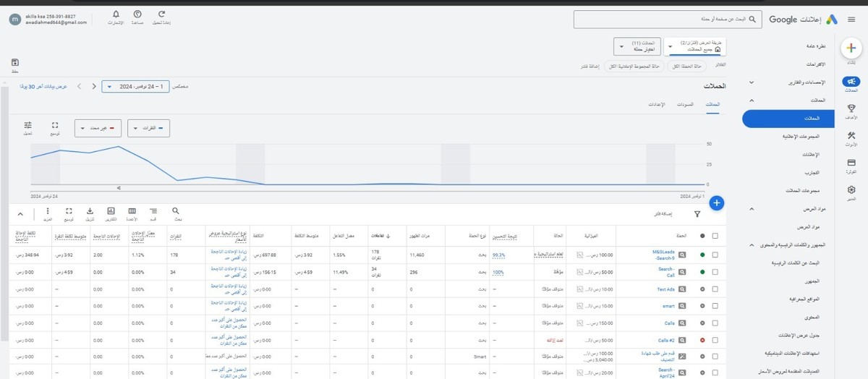Image resolution: width=868 pixels, height=379 pixels.
Task: Check the M&GLeads-Search-9 campaign checkbox
Action: [715, 255]
